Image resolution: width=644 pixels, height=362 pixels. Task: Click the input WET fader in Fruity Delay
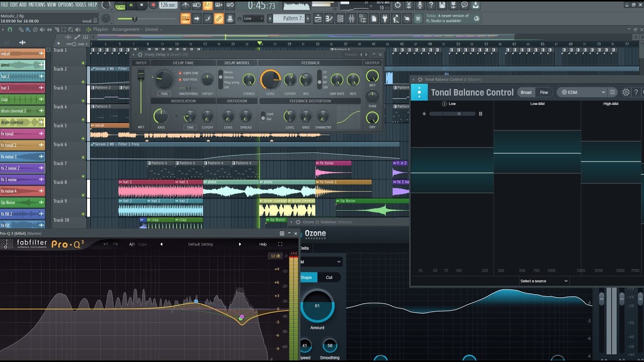point(141,74)
